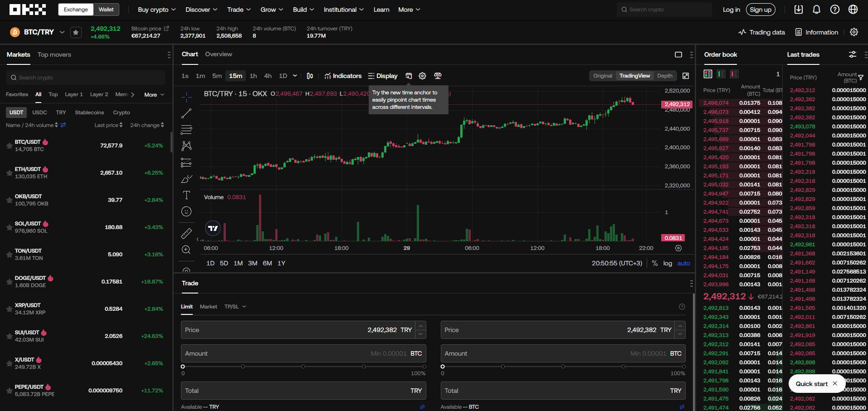Switch chart to TradingView mode
The width and height of the screenshot is (868, 411).
634,76
